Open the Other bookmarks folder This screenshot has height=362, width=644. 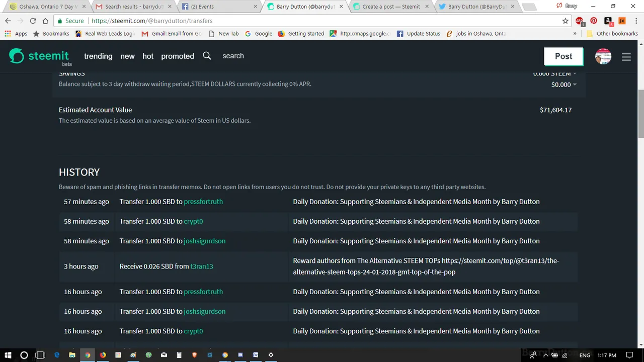tap(612, 34)
